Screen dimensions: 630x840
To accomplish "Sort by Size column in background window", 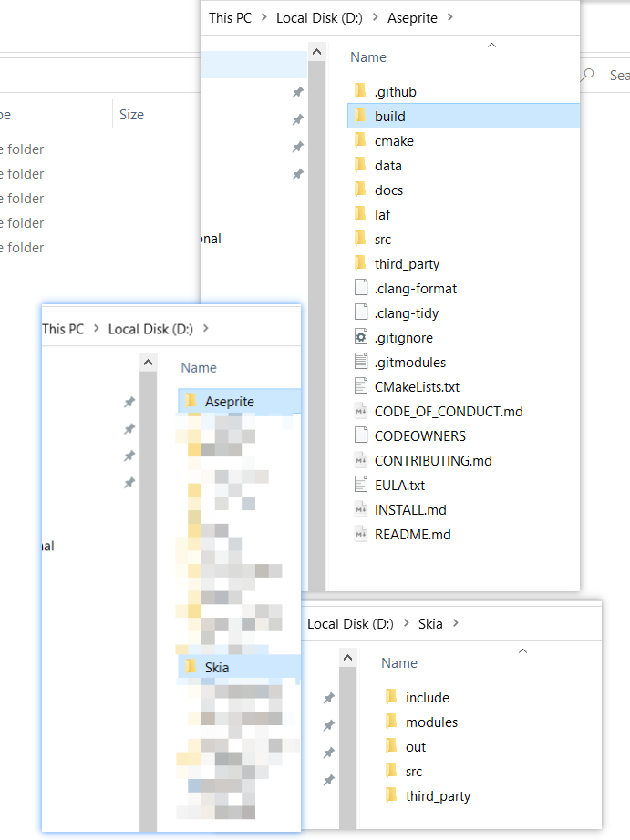I will pos(132,114).
